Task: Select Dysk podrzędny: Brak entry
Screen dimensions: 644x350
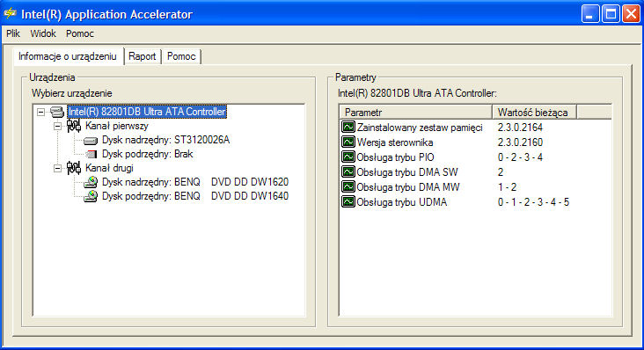Action: [147, 154]
